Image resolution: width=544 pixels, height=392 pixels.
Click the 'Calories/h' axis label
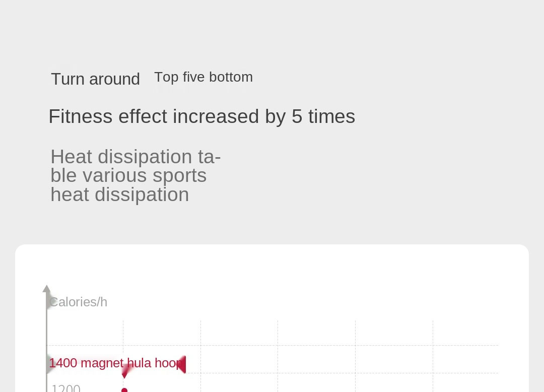coord(79,302)
